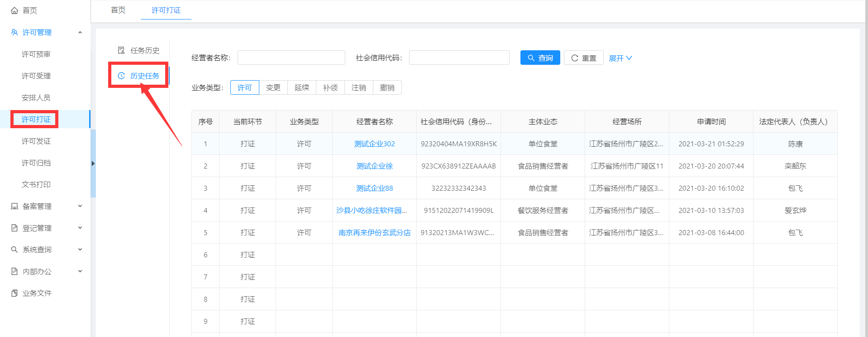Click the 许可管理 user icon
868x337 pixels.
point(14,33)
